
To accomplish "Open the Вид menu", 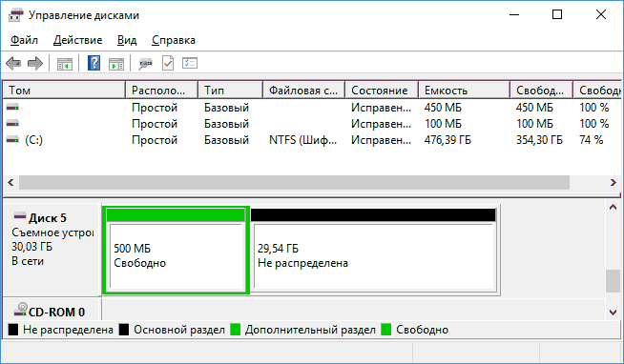I will tap(127, 40).
